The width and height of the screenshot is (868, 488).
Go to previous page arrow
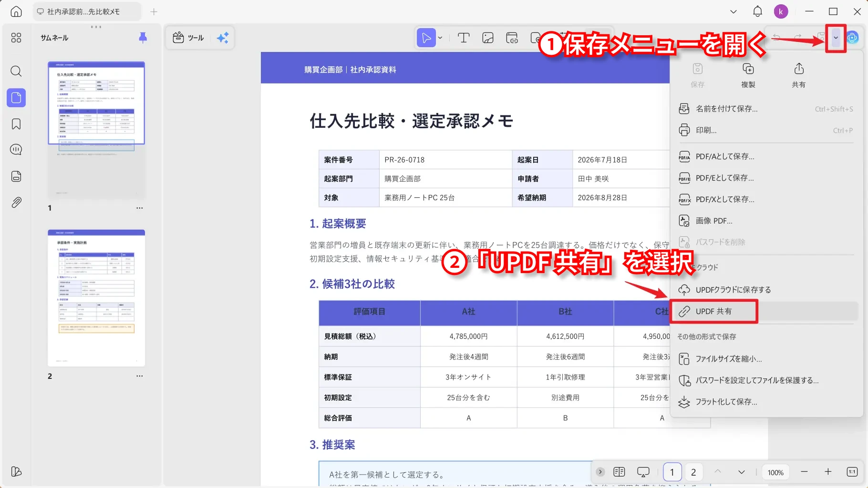tap(718, 472)
